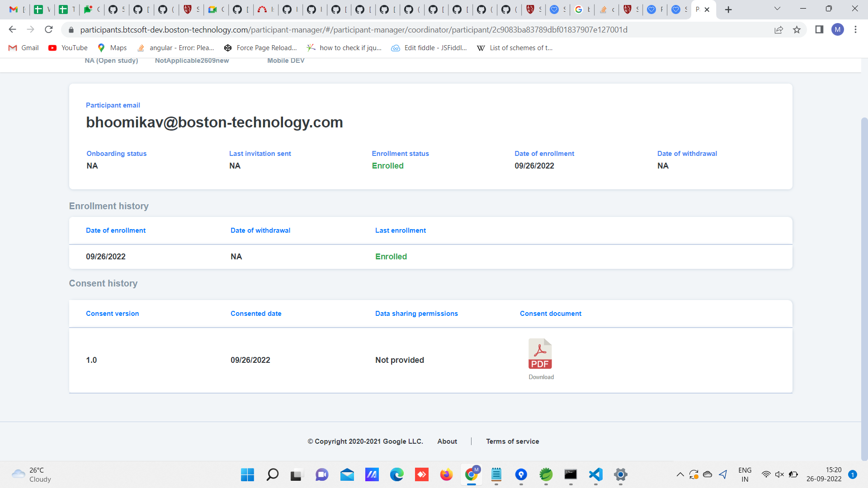Image resolution: width=868 pixels, height=488 pixels.
Task: Click the browser share page icon
Action: click(778, 30)
